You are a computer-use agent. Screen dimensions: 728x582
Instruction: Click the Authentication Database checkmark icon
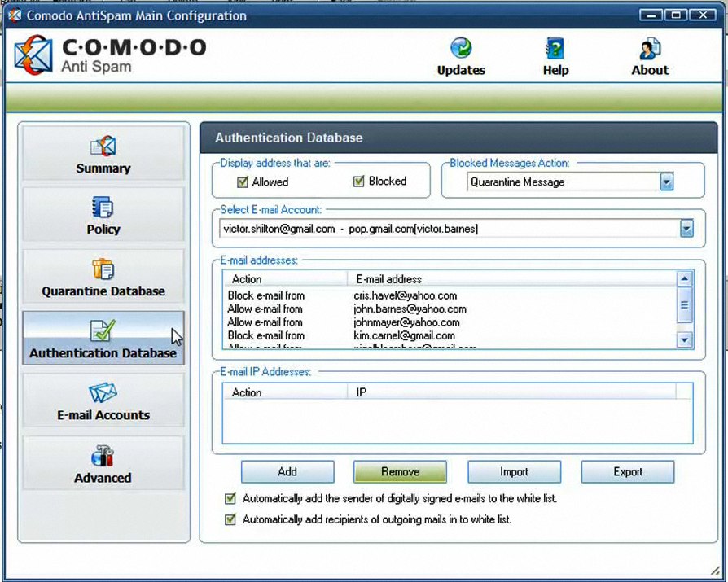[103, 330]
